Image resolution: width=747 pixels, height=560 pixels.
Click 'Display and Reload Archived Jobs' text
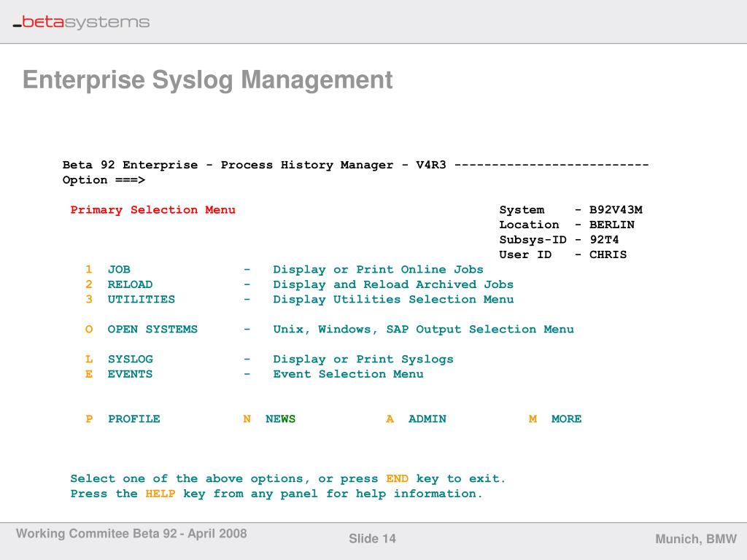393,285
